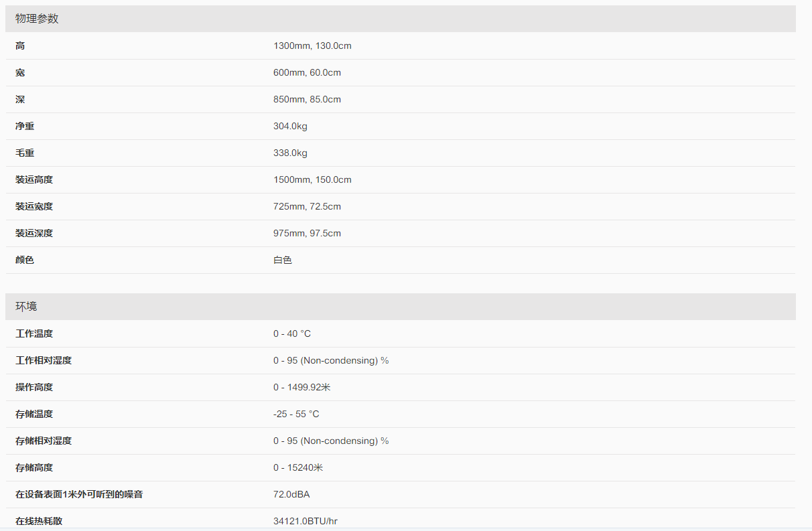Click the 工作温度 label

point(34,334)
